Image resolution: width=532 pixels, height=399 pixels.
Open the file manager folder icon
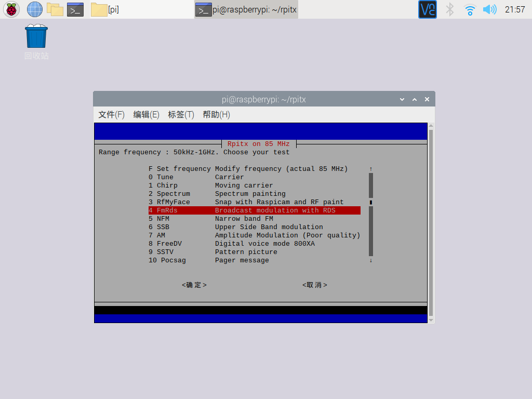tap(55, 9)
